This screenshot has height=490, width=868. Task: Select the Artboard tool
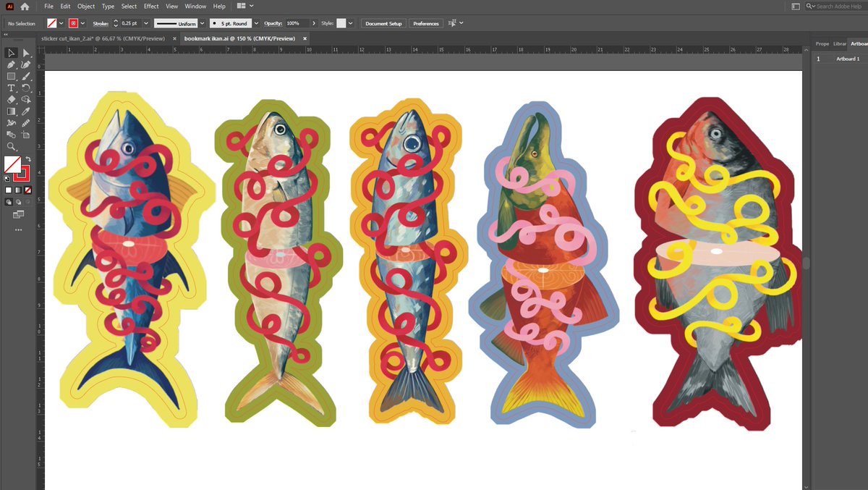pyautogui.click(x=26, y=135)
